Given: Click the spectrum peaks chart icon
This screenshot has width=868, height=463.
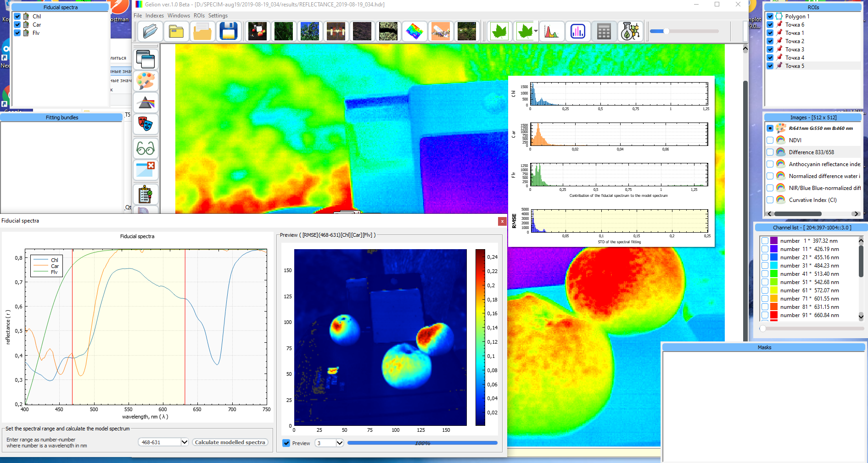Looking at the screenshot, I should [x=551, y=32].
